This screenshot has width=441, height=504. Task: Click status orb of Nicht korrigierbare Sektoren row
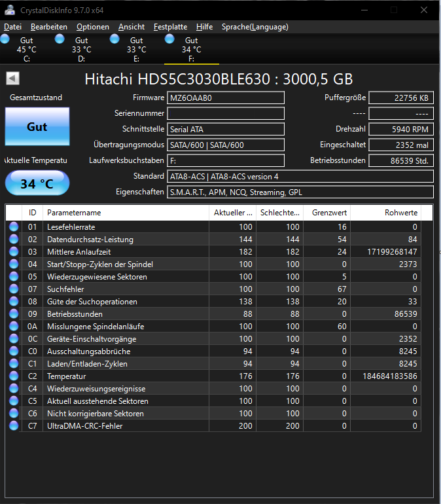click(14, 413)
